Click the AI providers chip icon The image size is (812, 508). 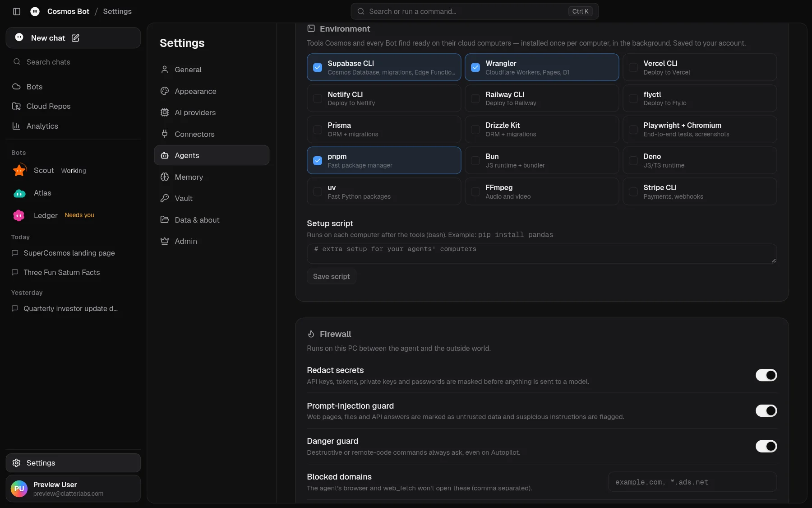tap(165, 112)
